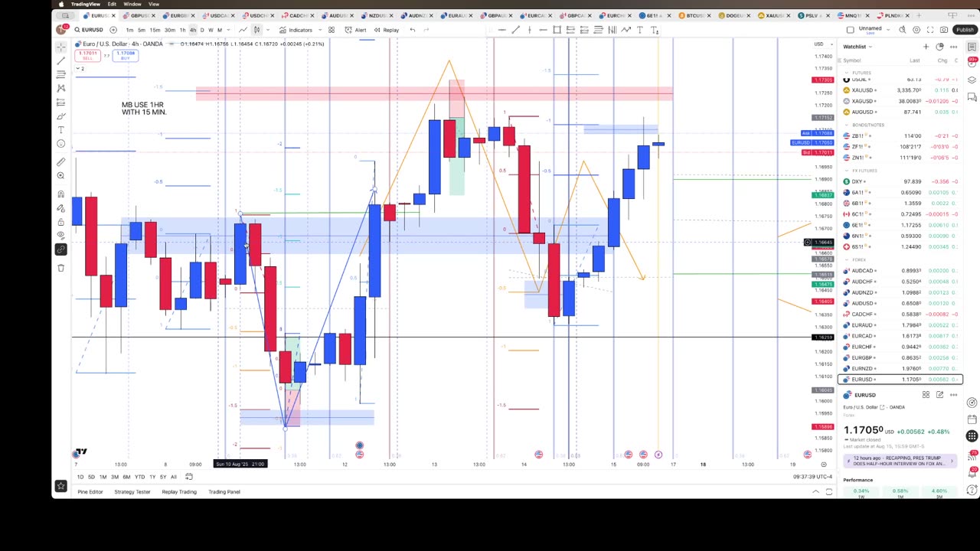The width and height of the screenshot is (980, 551).
Task: Select EURGBP in the watchlist
Action: 900,357
